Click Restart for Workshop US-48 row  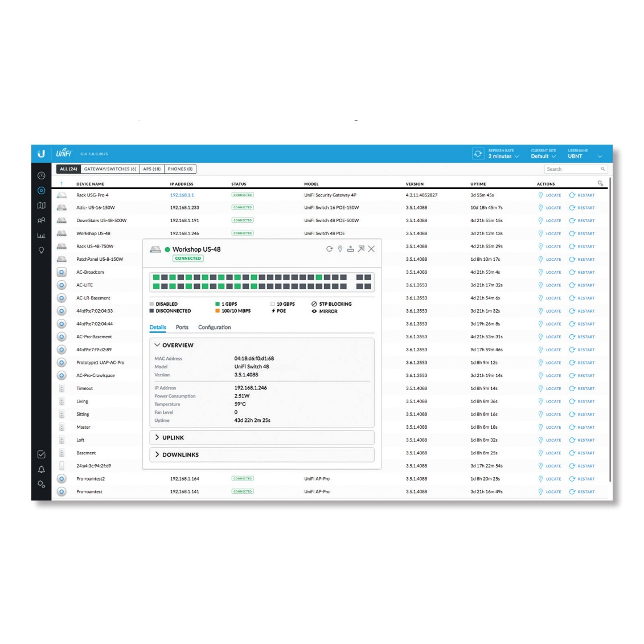tap(582, 233)
